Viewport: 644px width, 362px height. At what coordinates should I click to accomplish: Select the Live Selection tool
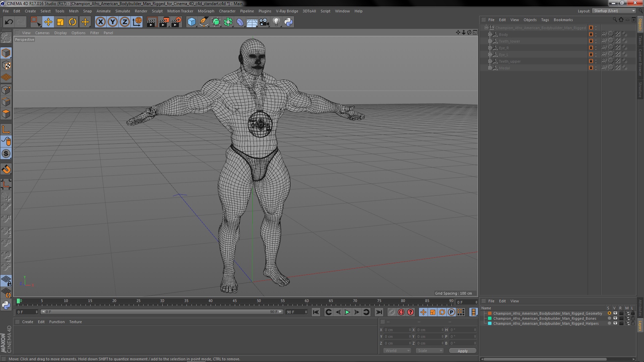pyautogui.click(x=36, y=22)
